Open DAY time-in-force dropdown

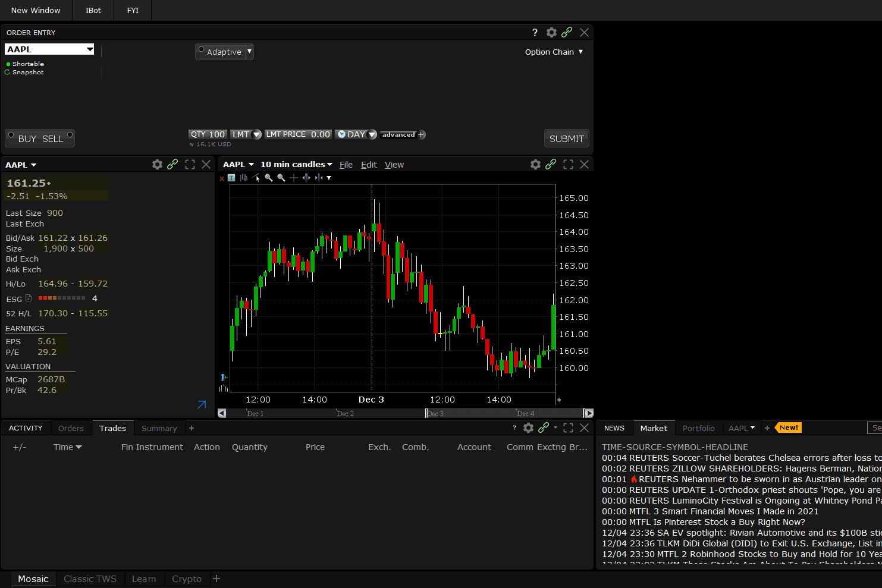(x=372, y=134)
